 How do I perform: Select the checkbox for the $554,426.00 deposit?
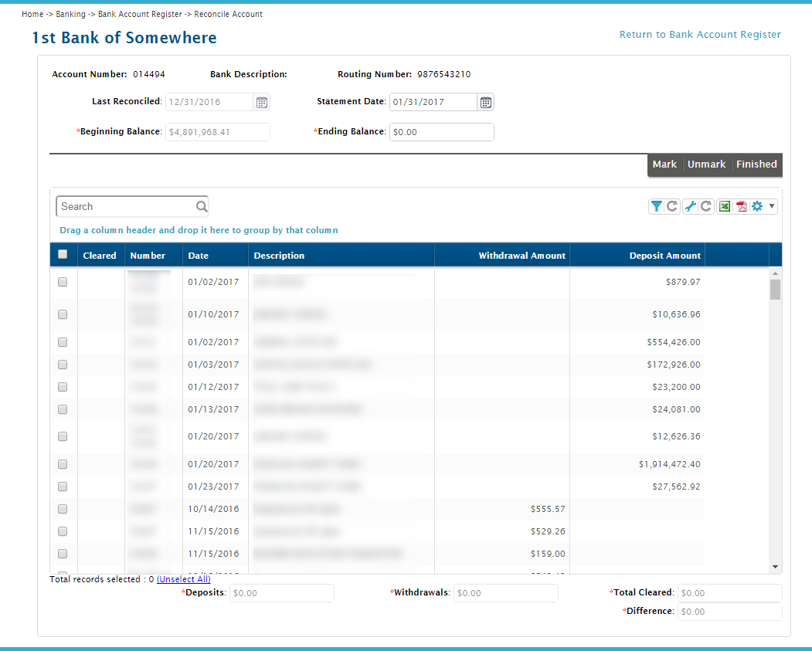63,342
